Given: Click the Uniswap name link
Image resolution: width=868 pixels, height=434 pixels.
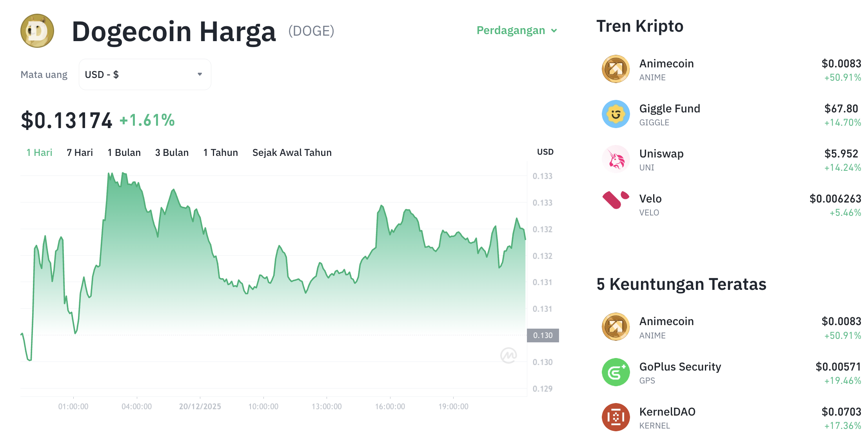Looking at the screenshot, I should tap(661, 154).
